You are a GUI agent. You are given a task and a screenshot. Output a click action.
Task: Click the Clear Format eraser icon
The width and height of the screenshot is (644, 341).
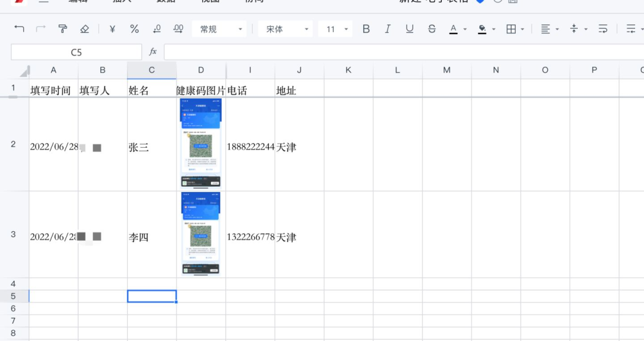tap(84, 29)
